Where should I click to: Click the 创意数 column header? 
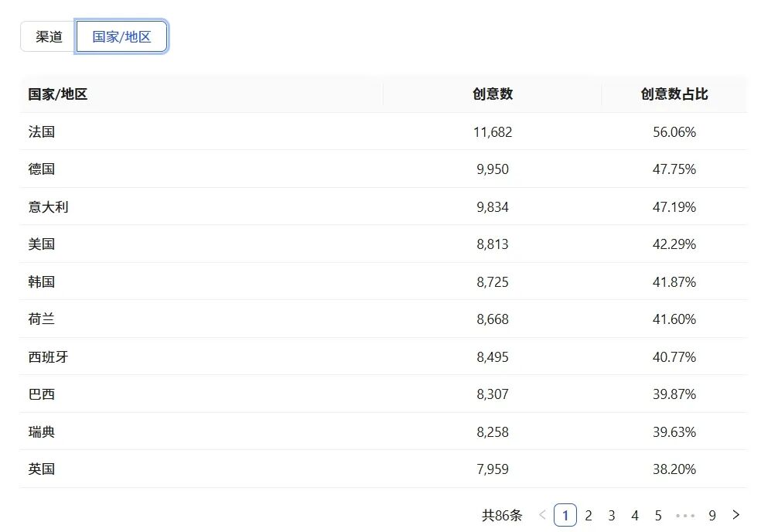pos(493,94)
